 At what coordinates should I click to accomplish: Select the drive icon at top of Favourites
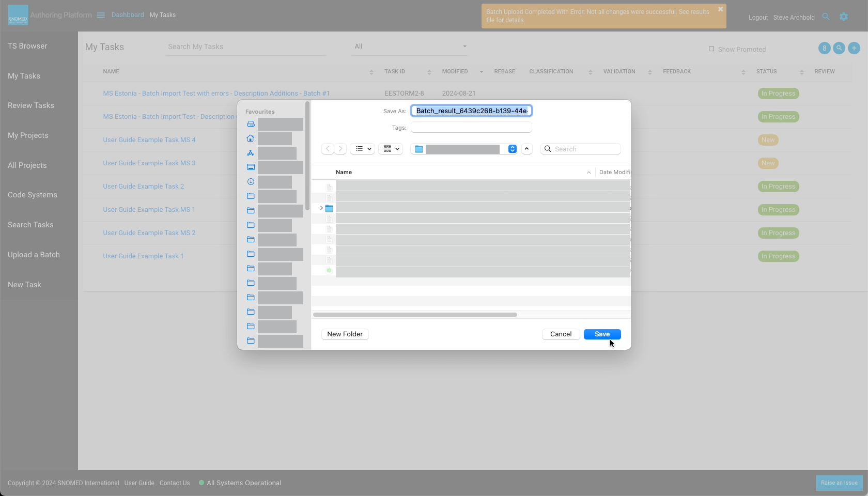(251, 124)
